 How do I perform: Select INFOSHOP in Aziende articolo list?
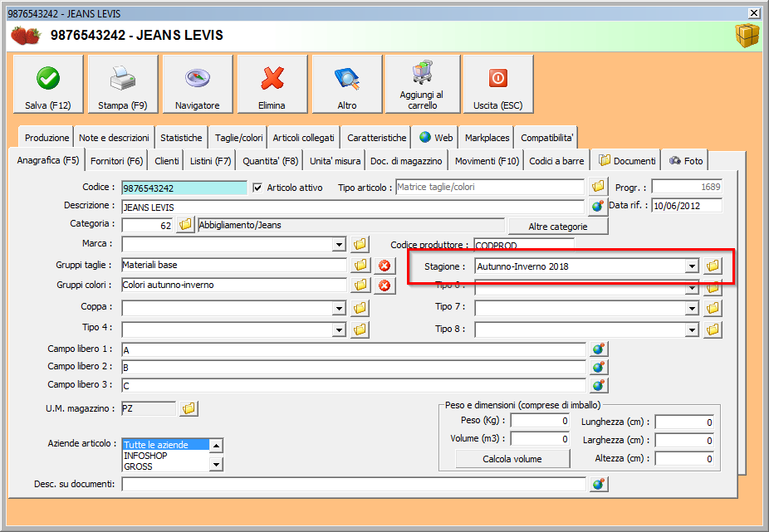(x=166, y=456)
